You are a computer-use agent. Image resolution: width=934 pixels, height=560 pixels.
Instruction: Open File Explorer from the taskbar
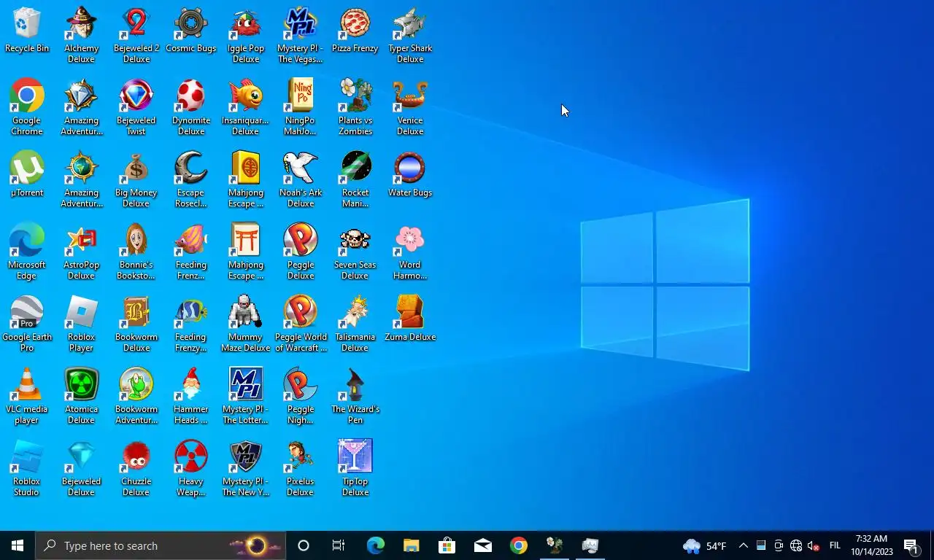tap(412, 545)
